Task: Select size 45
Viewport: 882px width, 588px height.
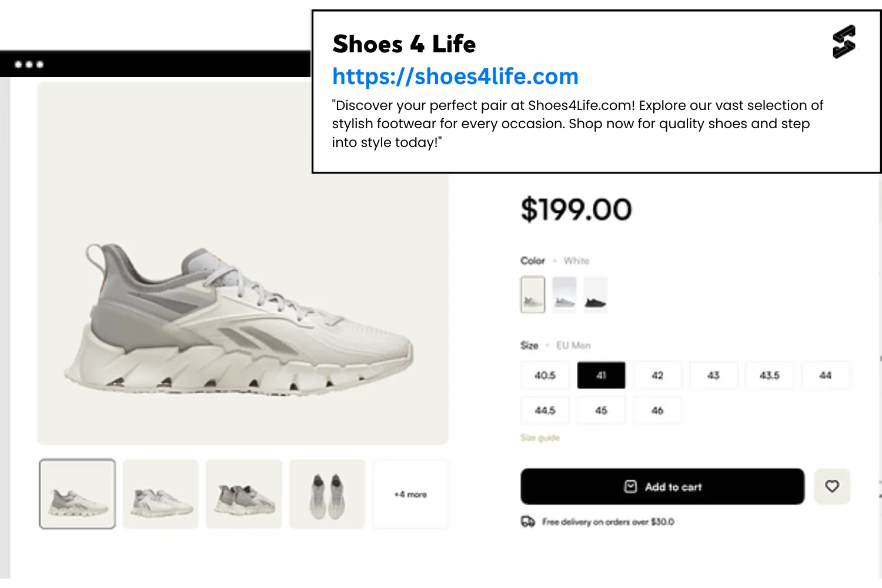Action: pos(601,410)
